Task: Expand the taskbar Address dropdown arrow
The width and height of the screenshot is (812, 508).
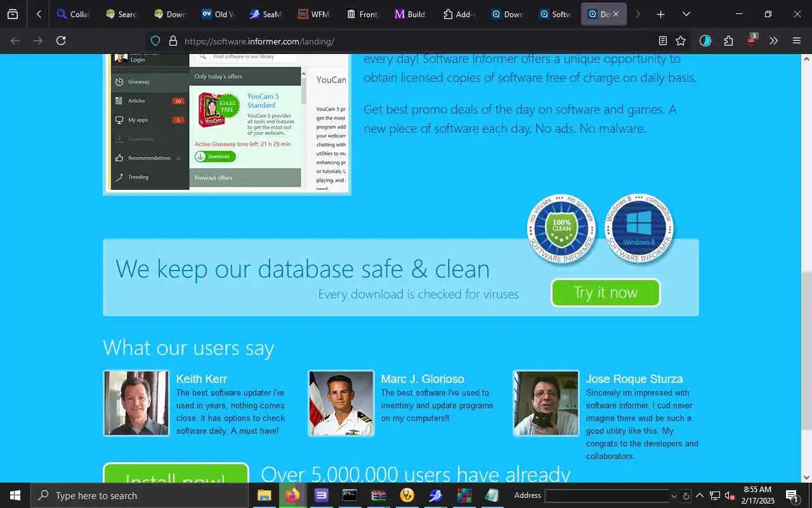Action: 674,495
